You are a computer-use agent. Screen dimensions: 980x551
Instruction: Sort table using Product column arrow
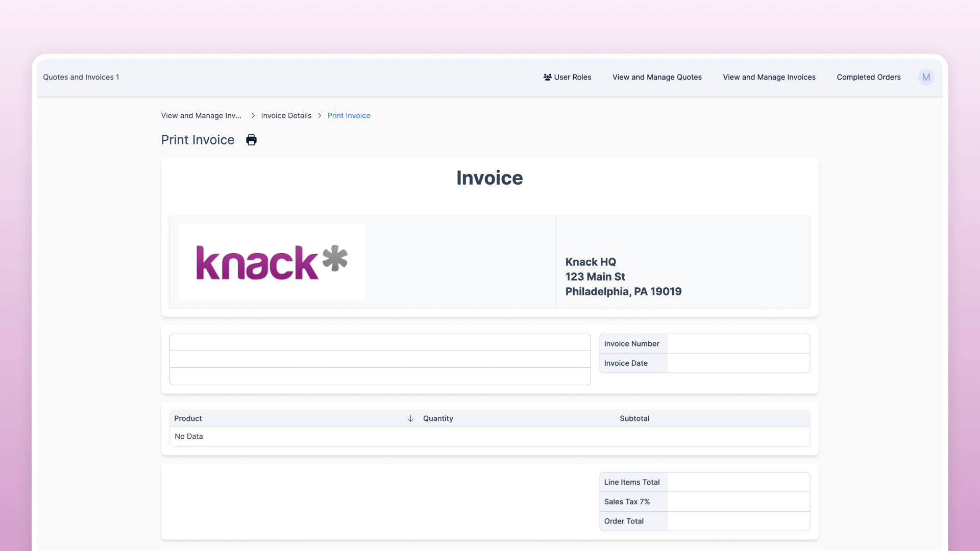pos(410,418)
